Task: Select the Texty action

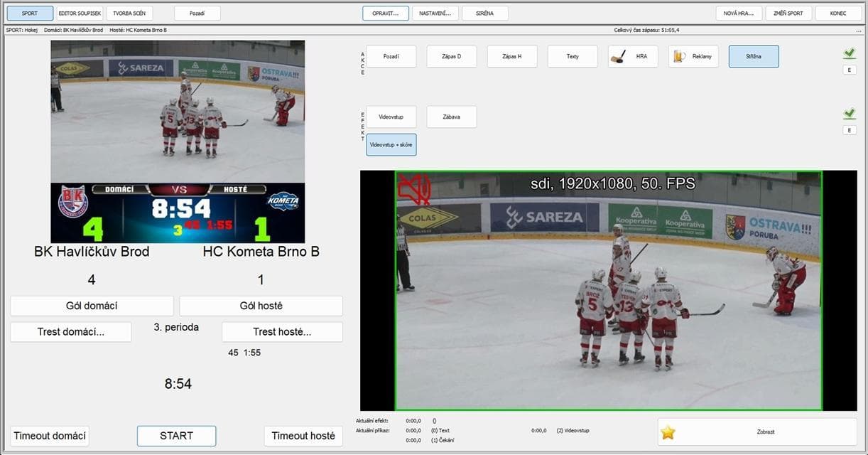Action: click(573, 56)
